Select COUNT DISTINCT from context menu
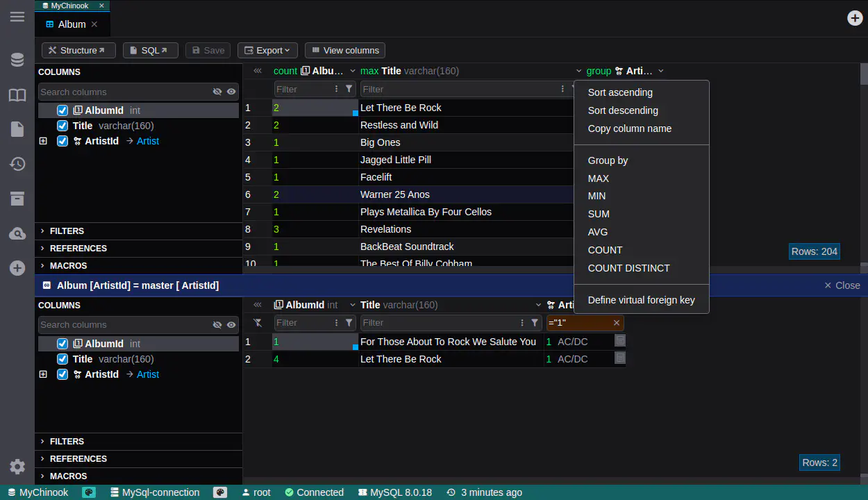Screen dimensions: 868x500 628,268
